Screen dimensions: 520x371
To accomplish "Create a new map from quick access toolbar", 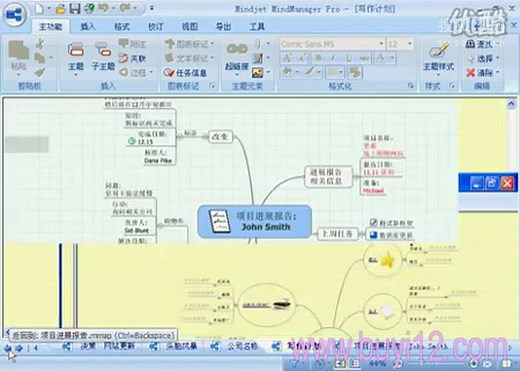I will (39, 8).
